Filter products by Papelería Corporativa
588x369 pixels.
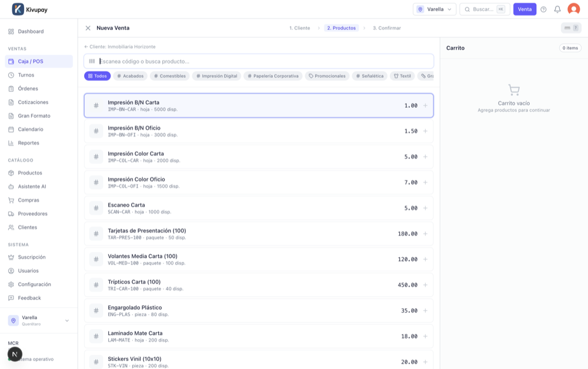(272, 76)
